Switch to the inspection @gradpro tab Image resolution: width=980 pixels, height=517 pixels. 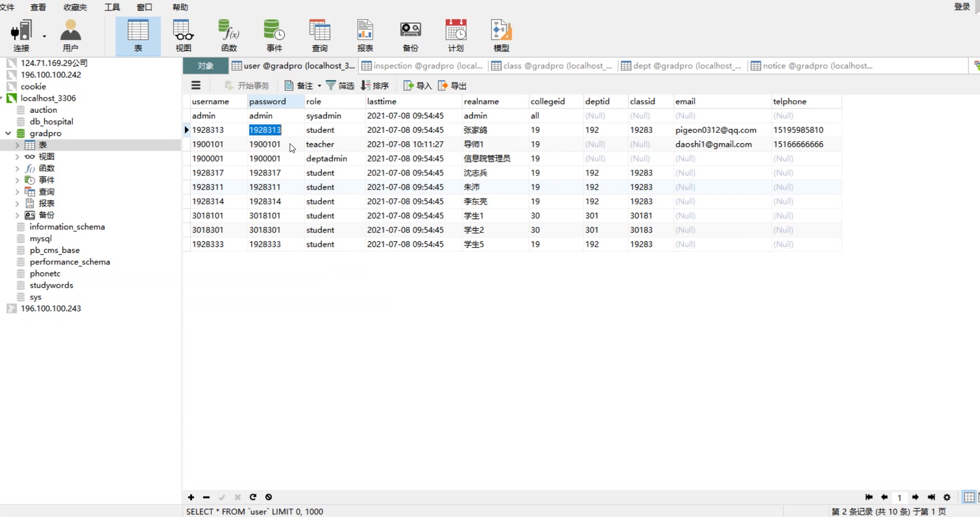[x=423, y=66]
